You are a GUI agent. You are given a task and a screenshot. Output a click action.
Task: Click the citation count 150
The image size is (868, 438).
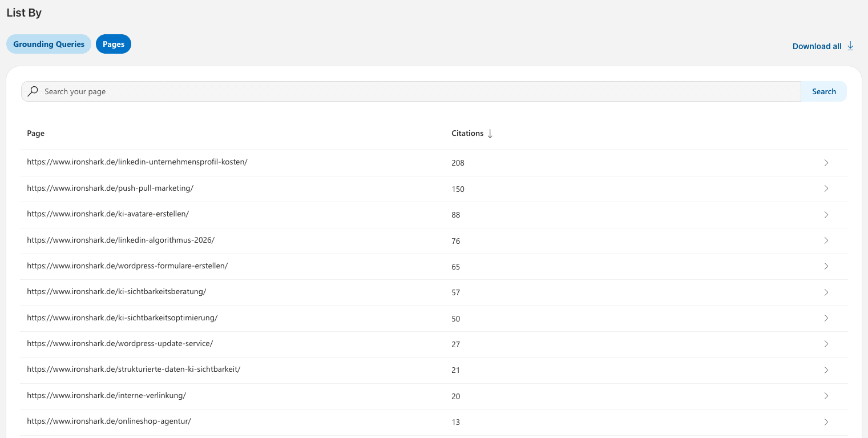(458, 189)
